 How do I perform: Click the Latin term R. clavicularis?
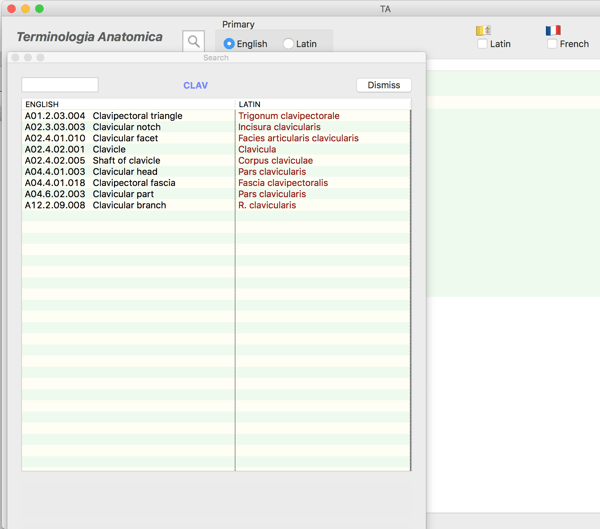(x=267, y=205)
